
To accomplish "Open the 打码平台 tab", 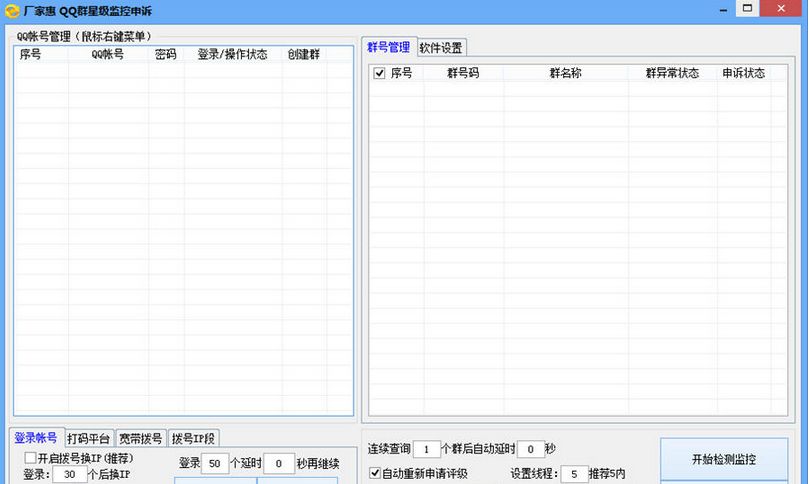I will (x=89, y=439).
